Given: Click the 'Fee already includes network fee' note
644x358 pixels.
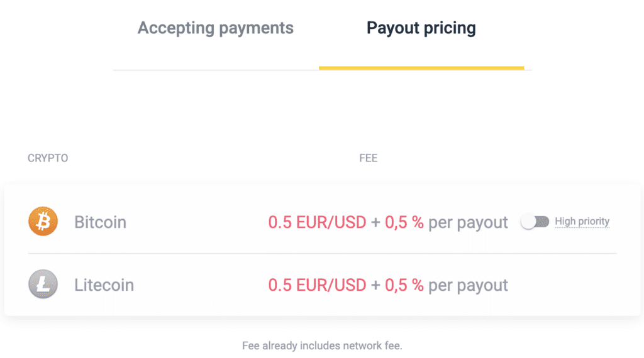Looking at the screenshot, I should 322,345.
